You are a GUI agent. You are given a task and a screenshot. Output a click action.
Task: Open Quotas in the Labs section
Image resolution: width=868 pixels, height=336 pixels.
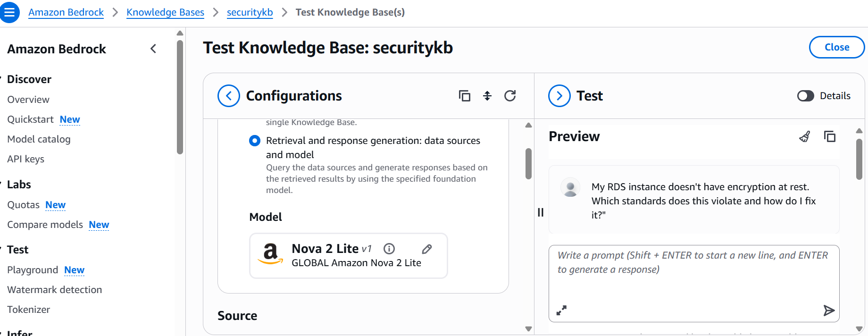point(23,205)
